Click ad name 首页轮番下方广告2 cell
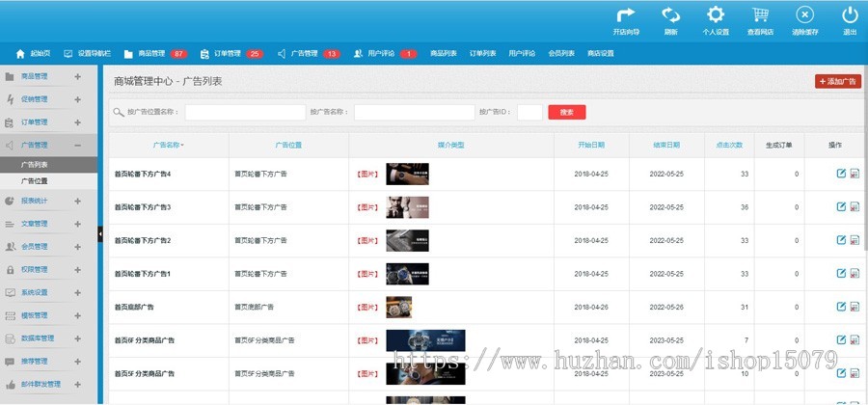 tap(143, 241)
